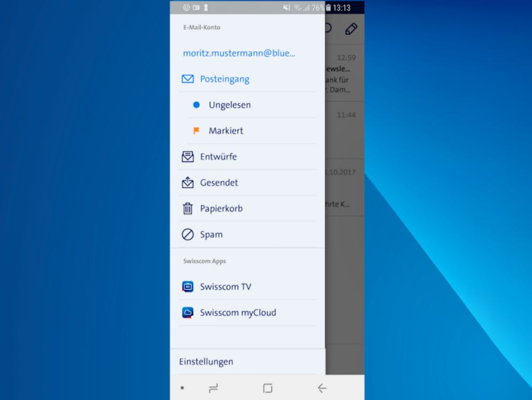Tap the status bar clock 13:13

tap(341, 7)
